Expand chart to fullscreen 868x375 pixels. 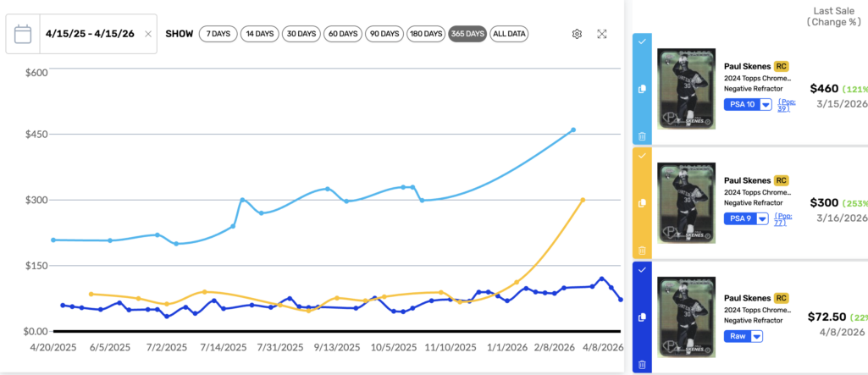602,34
